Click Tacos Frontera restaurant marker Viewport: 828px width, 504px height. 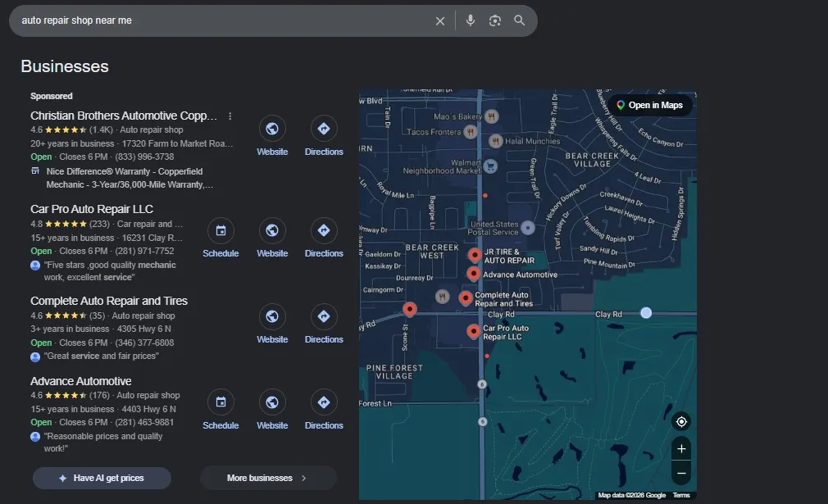click(470, 132)
